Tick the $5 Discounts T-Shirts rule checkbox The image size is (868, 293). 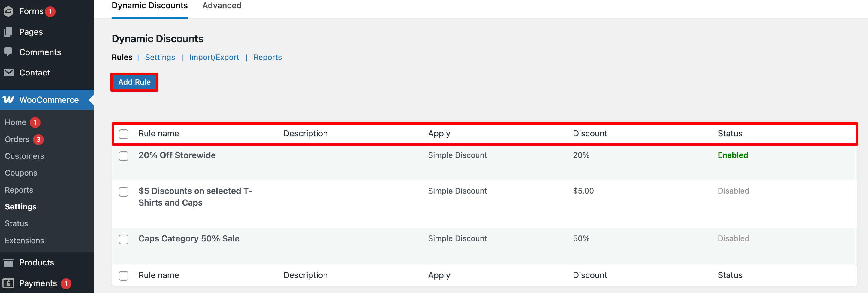coord(124,192)
